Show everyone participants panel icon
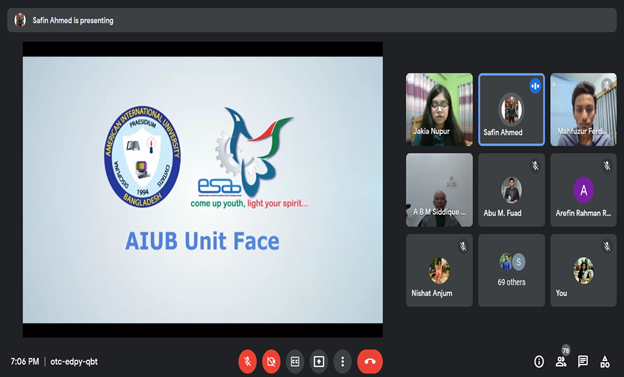This screenshot has width=624, height=377. click(561, 361)
